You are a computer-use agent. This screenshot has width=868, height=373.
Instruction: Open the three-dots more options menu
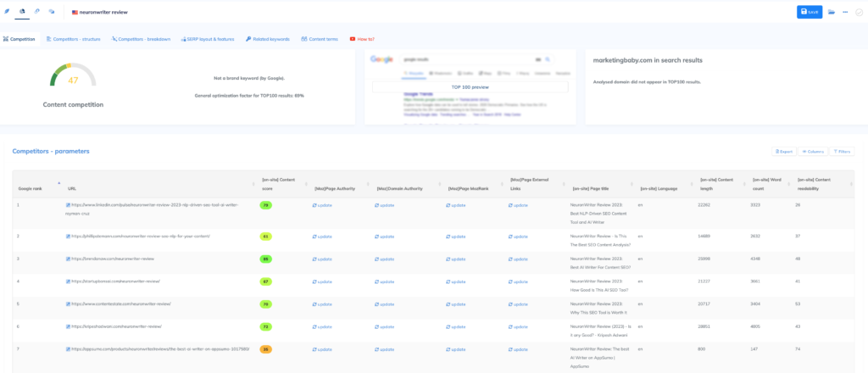point(845,12)
